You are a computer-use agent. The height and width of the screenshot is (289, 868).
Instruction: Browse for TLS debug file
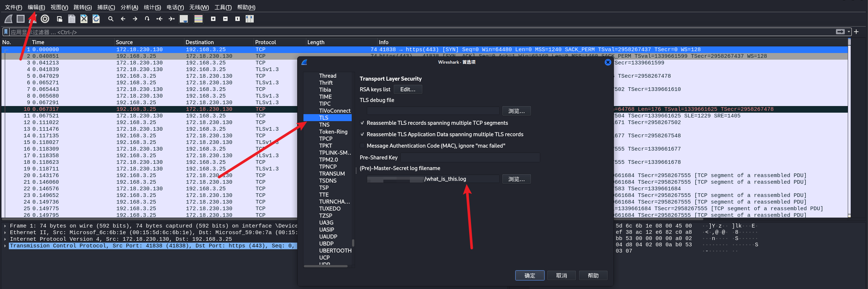coord(517,111)
